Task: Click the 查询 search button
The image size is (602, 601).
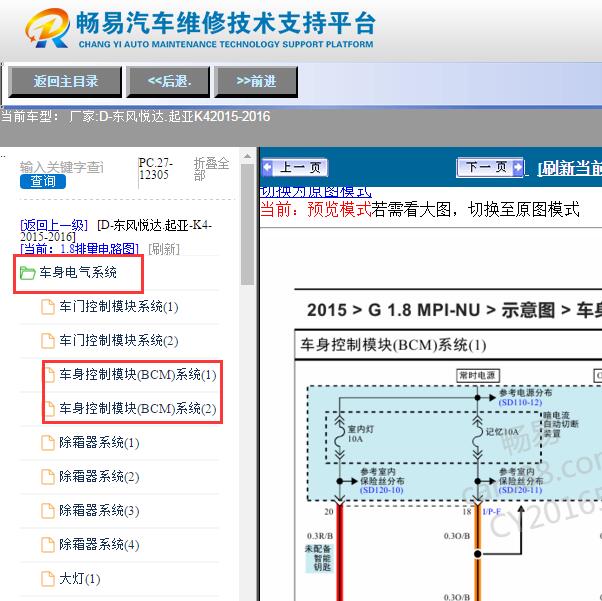Action: click(43, 181)
